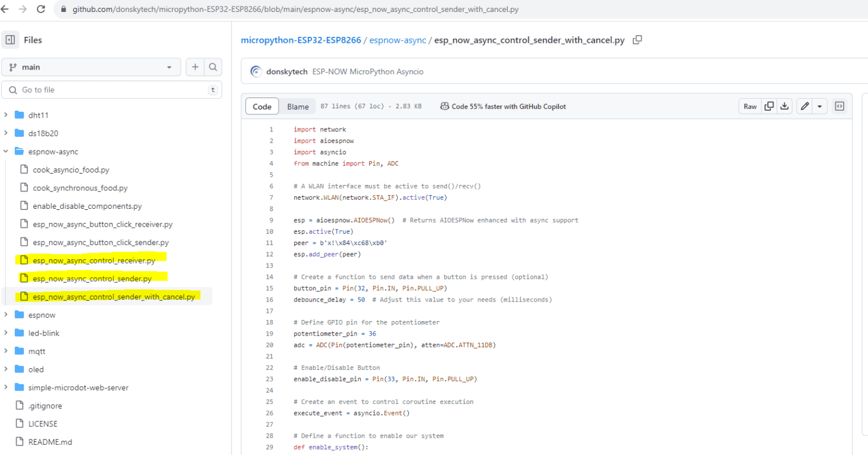Click the Go to file search field
Image resolution: width=868 pixels, height=455 pixels.
tap(111, 89)
